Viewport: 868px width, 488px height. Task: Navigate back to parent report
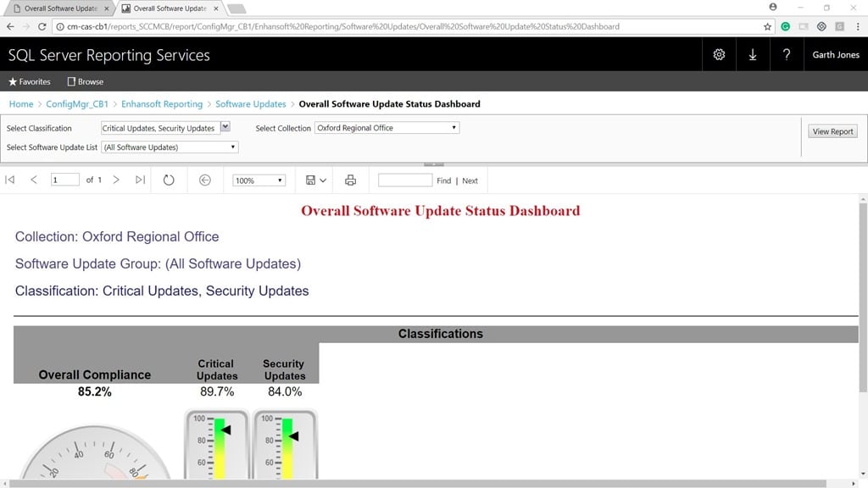tap(205, 180)
